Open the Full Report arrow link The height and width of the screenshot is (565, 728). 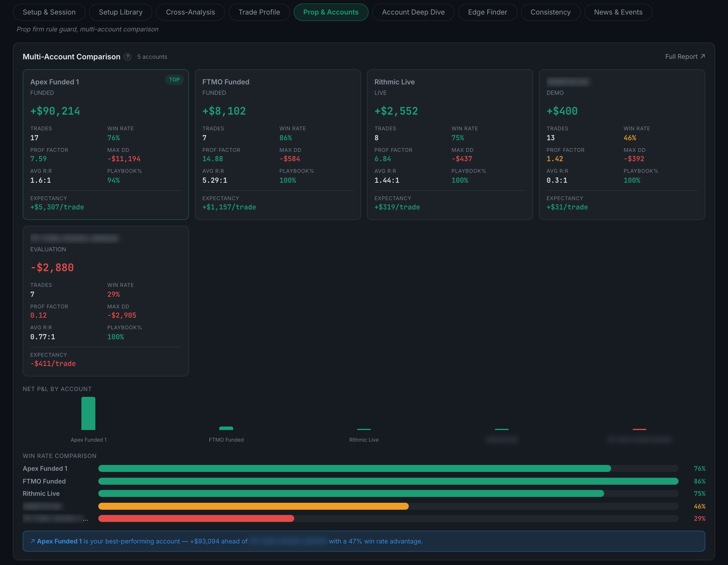[685, 57]
